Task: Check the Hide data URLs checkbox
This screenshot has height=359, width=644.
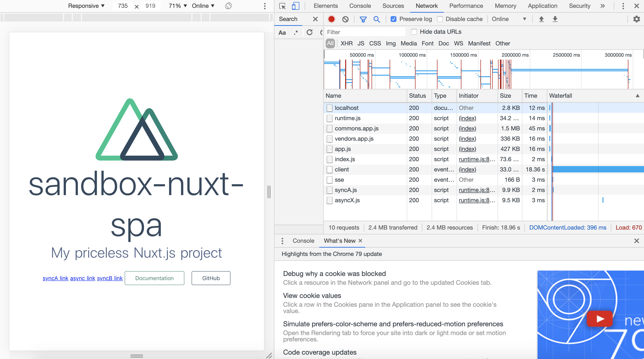Action: click(x=414, y=32)
